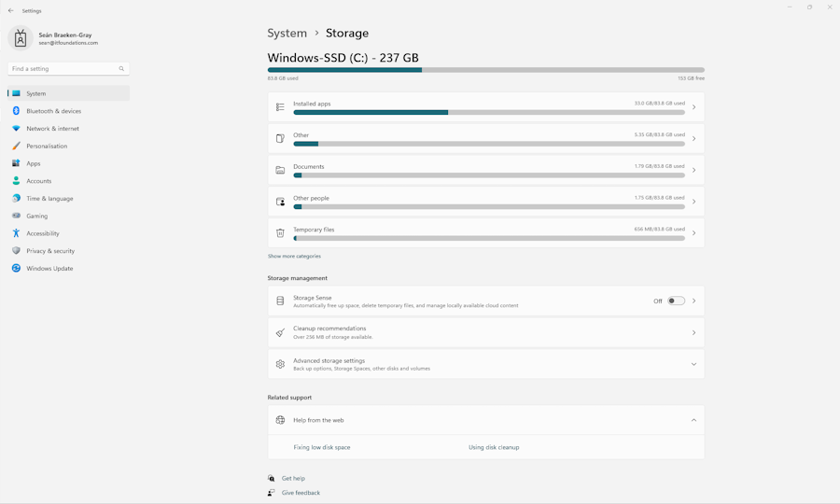840x504 pixels.
Task: Click the back arrow in Settings header
Action: (x=11, y=10)
